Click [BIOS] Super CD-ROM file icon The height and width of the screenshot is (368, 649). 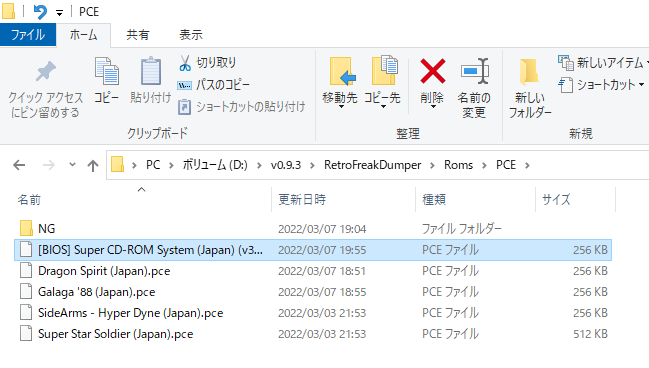pos(26,250)
